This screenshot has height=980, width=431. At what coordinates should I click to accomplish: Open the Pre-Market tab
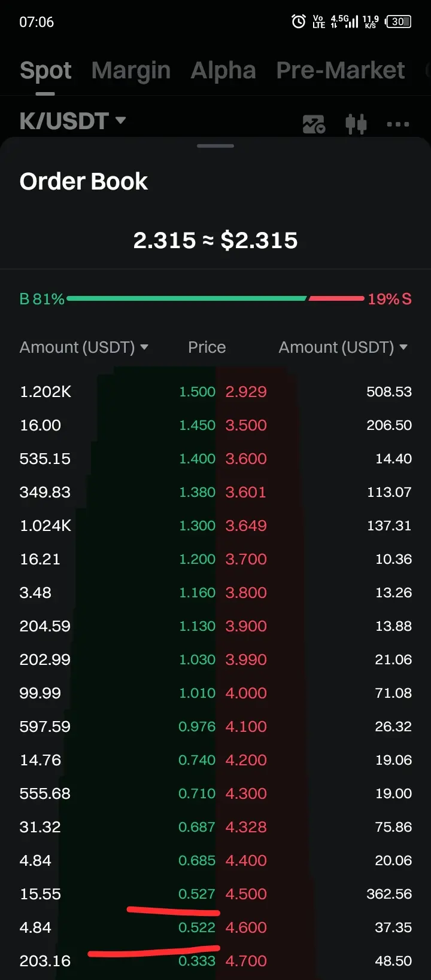[341, 71]
